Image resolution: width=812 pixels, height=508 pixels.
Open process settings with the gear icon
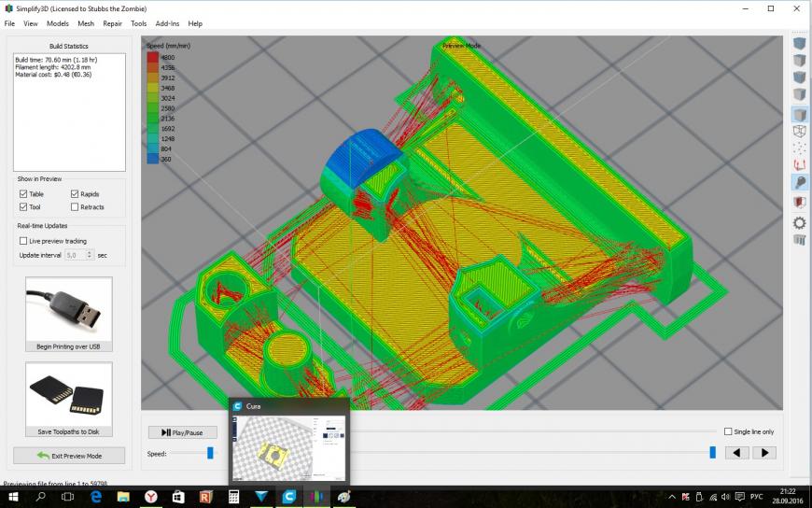pos(800,223)
